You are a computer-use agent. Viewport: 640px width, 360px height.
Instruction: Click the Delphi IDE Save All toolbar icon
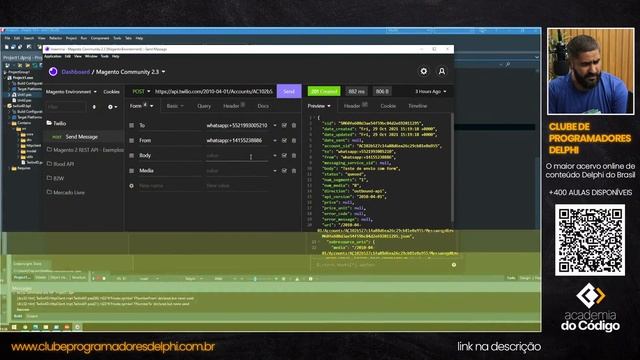point(21,47)
